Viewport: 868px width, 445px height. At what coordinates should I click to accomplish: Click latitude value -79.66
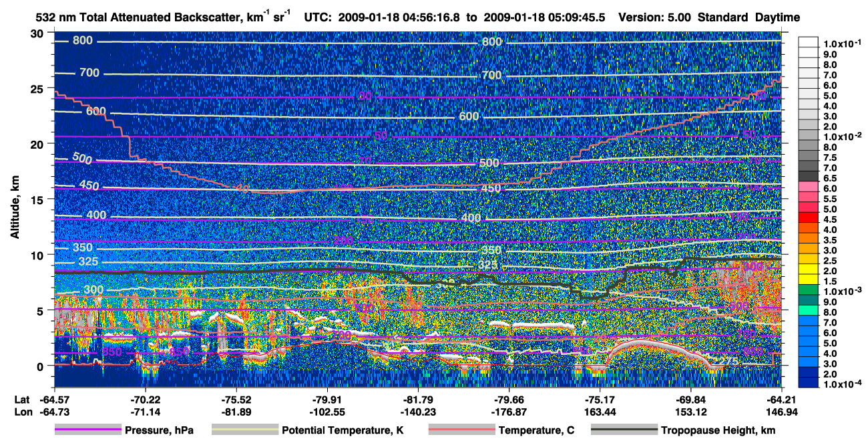click(x=509, y=400)
